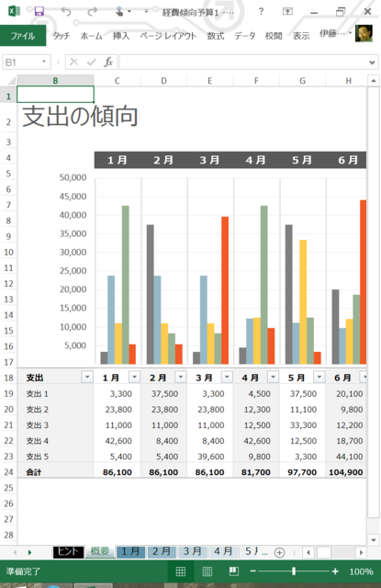Add a new sheet with plus icon

coord(279,552)
